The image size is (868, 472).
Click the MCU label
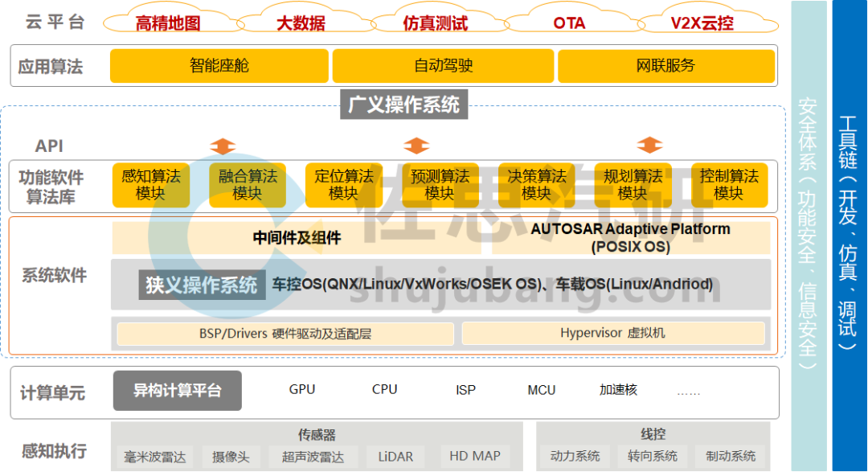click(542, 390)
